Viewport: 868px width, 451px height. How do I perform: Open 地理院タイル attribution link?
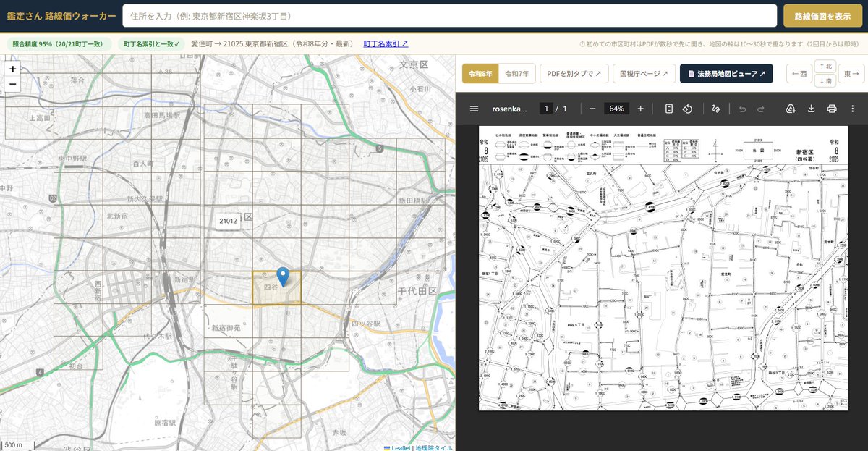pyautogui.click(x=434, y=447)
